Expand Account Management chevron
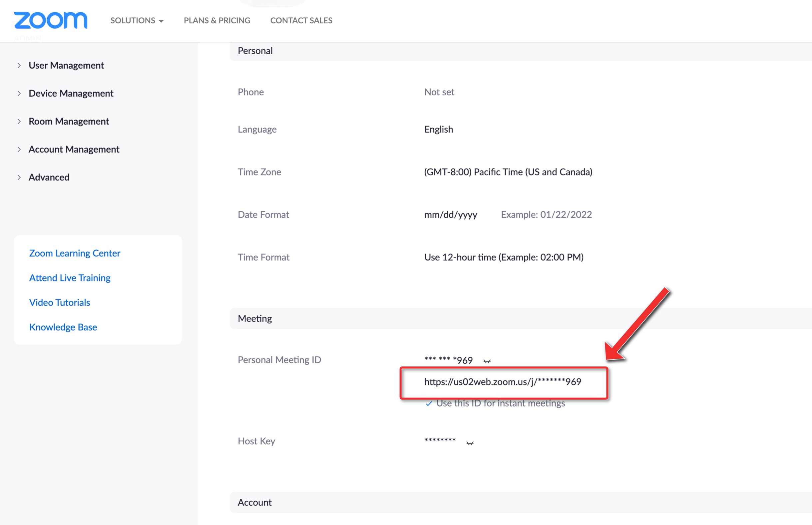 click(x=19, y=149)
